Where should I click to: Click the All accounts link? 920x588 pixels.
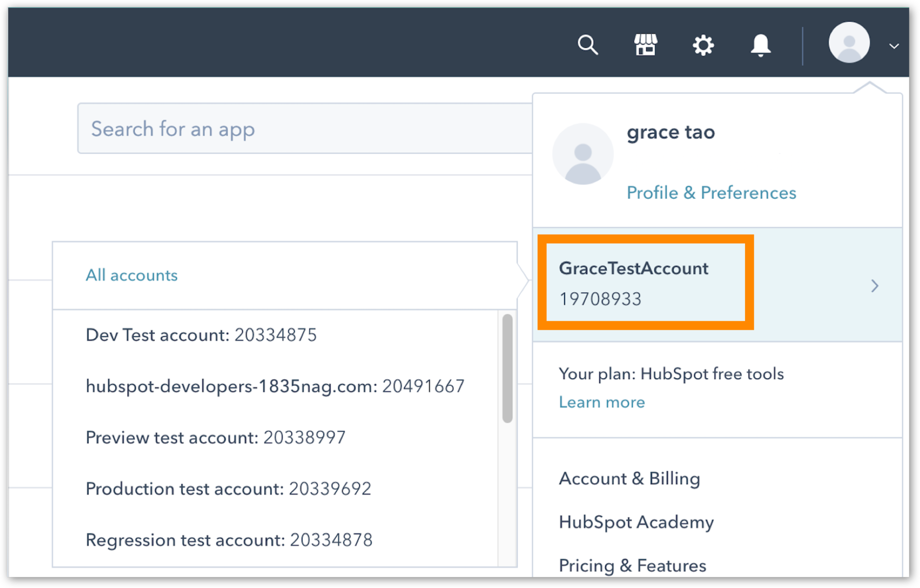coord(132,275)
